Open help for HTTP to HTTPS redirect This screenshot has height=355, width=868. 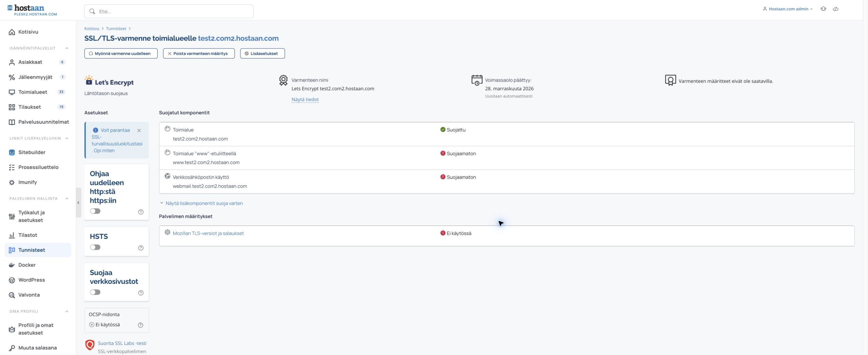[141, 212]
